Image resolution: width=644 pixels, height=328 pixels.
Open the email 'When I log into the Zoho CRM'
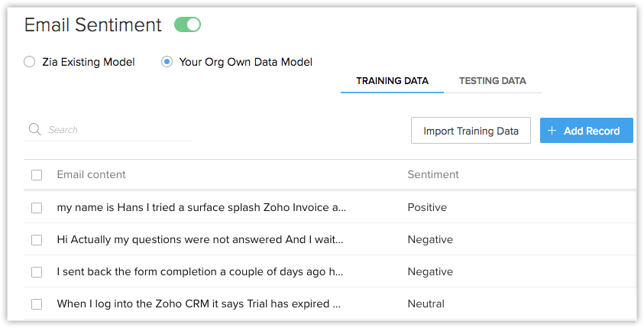click(x=199, y=304)
